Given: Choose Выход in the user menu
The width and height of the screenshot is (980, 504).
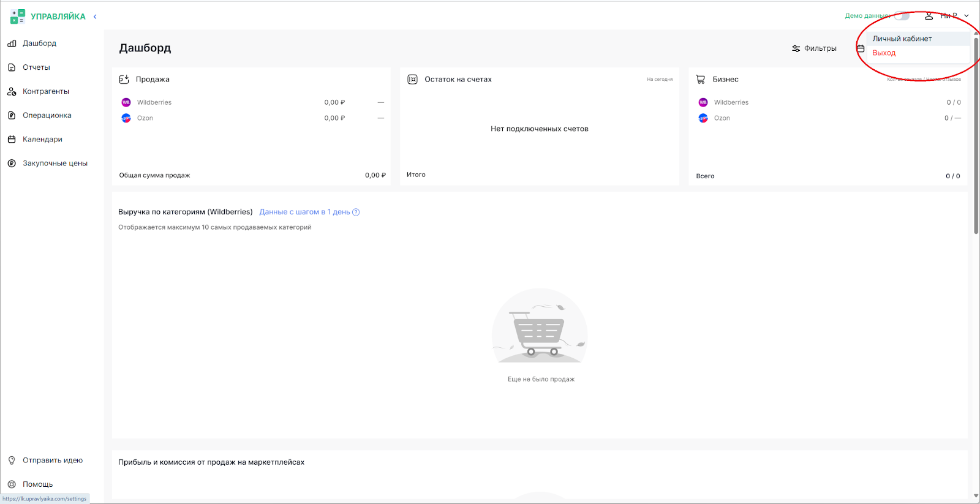Looking at the screenshot, I should [884, 53].
